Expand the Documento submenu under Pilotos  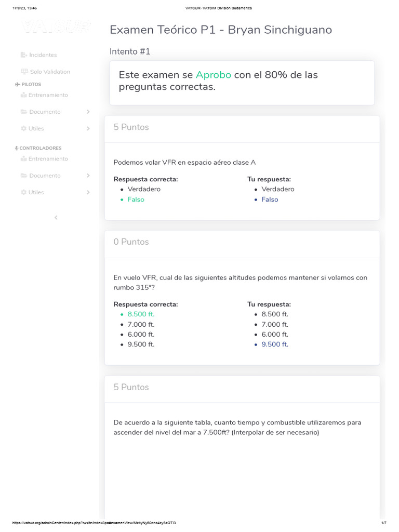[x=88, y=112]
